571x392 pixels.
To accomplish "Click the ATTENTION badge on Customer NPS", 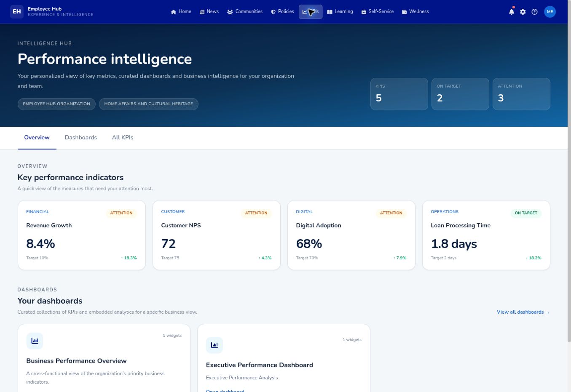I will tap(256, 213).
